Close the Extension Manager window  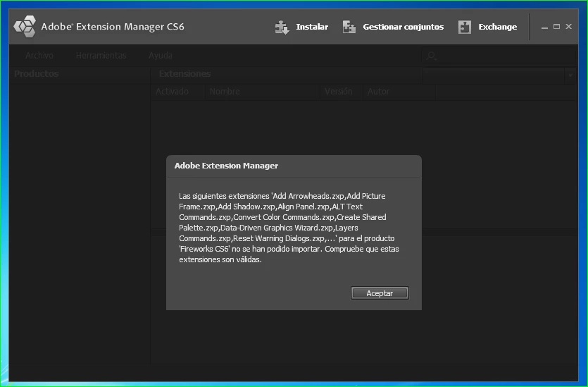[568, 26]
